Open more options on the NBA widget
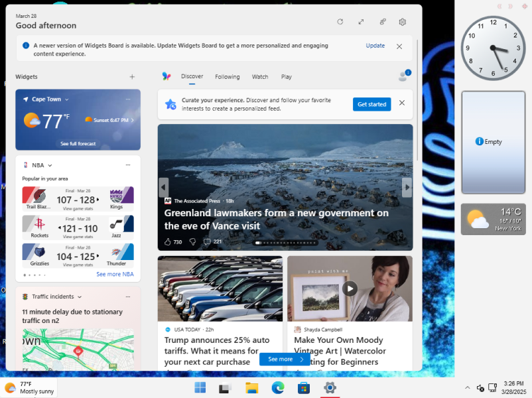The width and height of the screenshot is (532, 398). pyautogui.click(x=128, y=165)
